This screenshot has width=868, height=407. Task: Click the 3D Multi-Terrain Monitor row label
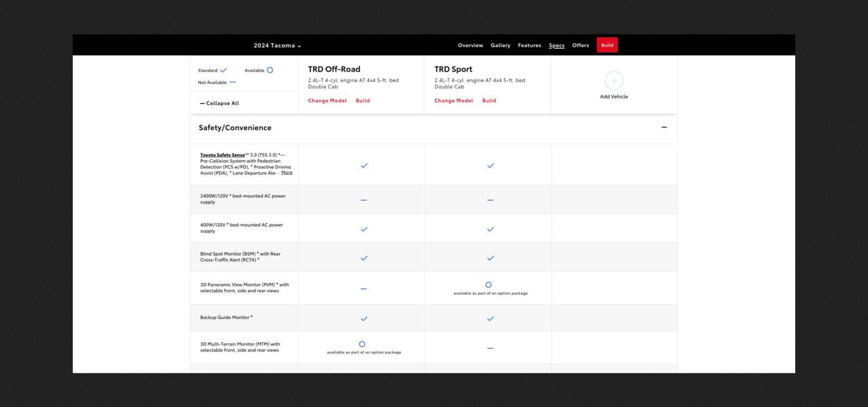(240, 347)
